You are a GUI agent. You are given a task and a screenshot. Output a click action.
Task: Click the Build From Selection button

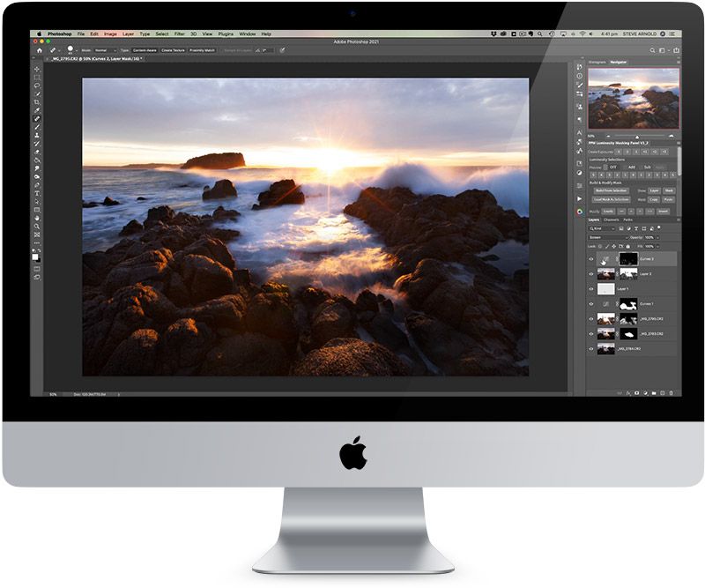pos(611,190)
